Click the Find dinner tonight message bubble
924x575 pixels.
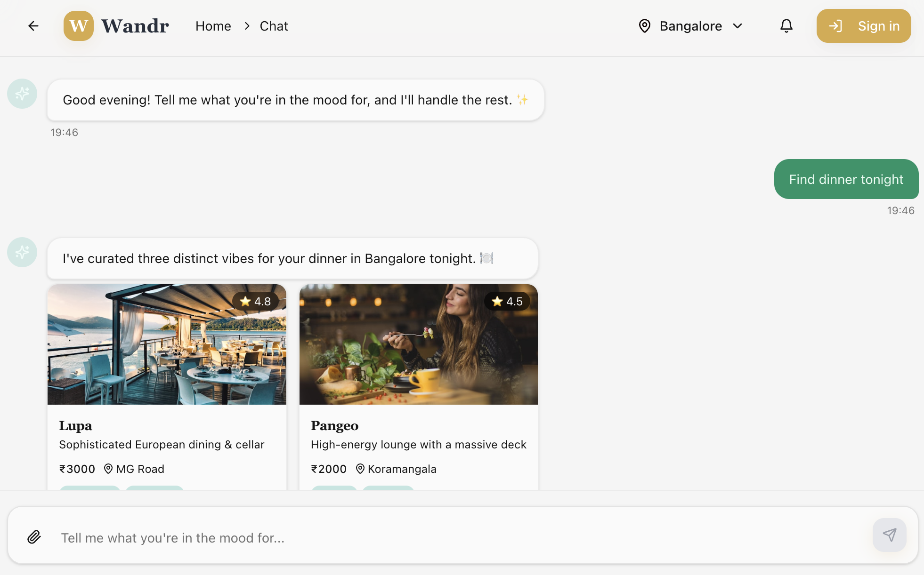click(x=846, y=179)
